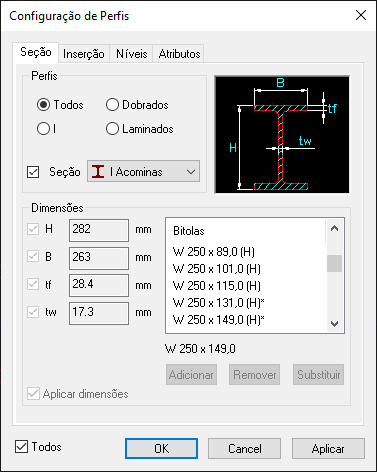Viewport: 377px width, 472px height.
Task: Switch to the Inserção tab
Action: point(84,54)
